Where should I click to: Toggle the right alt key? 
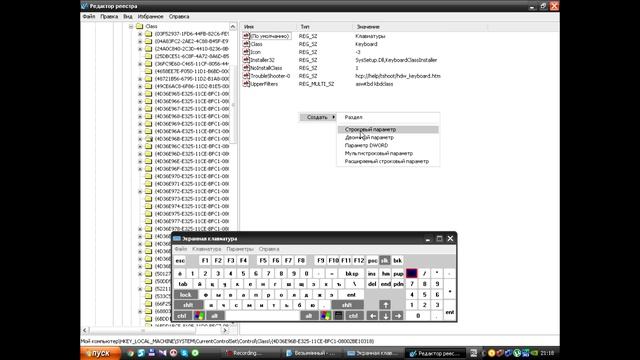(309, 316)
